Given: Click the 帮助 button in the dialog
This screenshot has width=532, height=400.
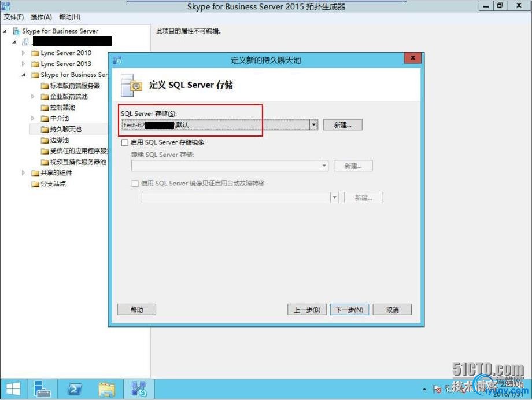Looking at the screenshot, I should point(136,310).
